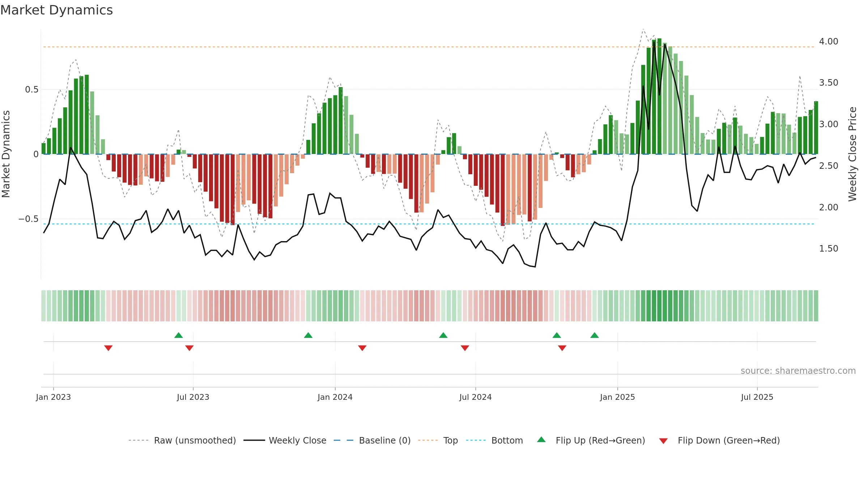
Task: Click the green flip-up marker just before Jul 2023
Action: [179, 335]
